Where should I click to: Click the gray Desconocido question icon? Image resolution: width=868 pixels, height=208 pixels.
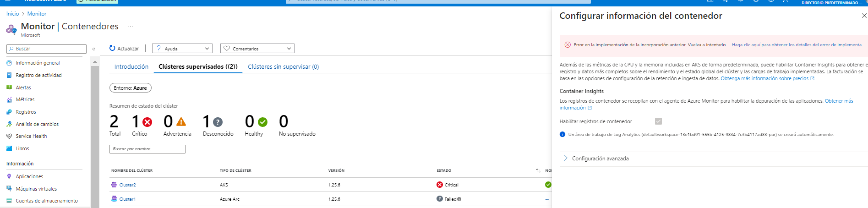coord(218,122)
